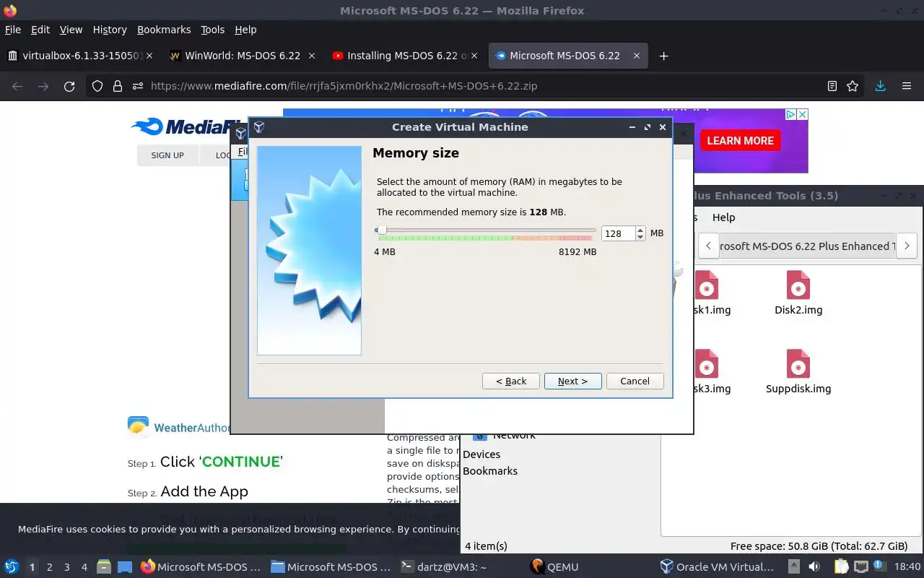Click Back button in wizard
This screenshot has width=924, height=578.
click(x=511, y=381)
